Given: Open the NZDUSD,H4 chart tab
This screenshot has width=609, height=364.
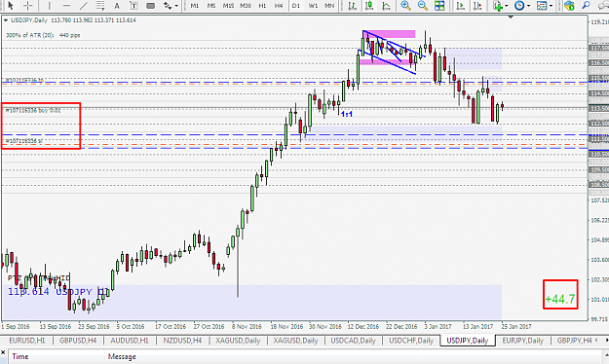Looking at the screenshot, I should click(x=182, y=341).
